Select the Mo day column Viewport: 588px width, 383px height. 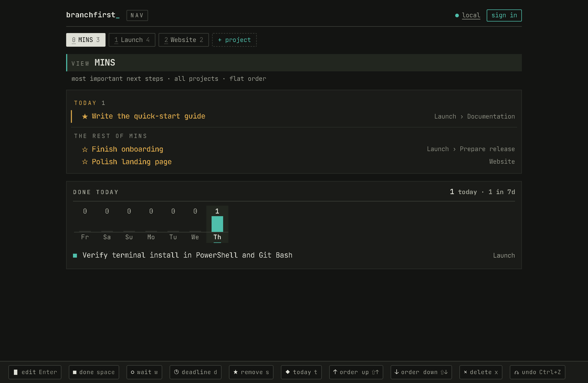[151, 224]
